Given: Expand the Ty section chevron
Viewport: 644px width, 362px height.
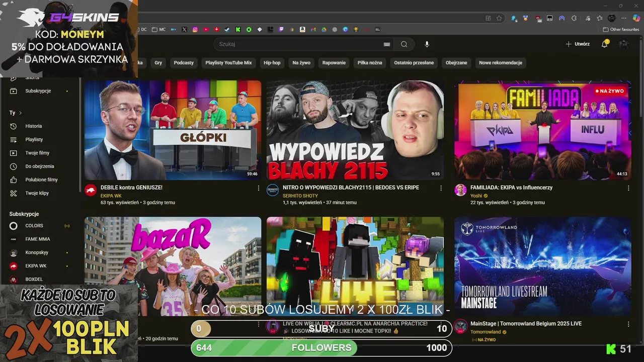Looking at the screenshot, I should point(20,113).
